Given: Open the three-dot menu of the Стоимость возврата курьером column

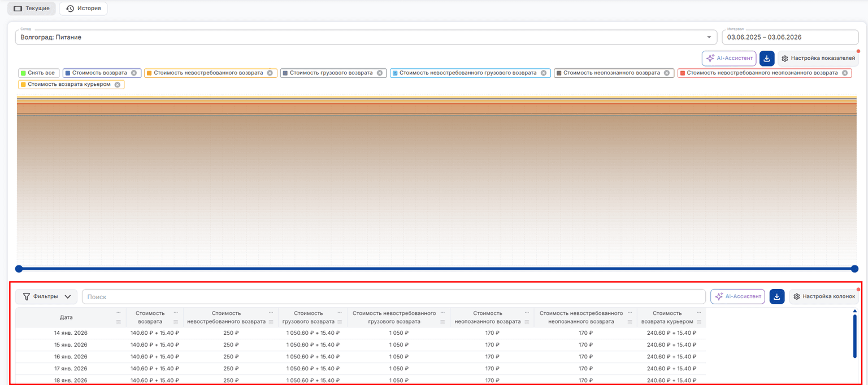Looking at the screenshot, I should [x=699, y=312].
